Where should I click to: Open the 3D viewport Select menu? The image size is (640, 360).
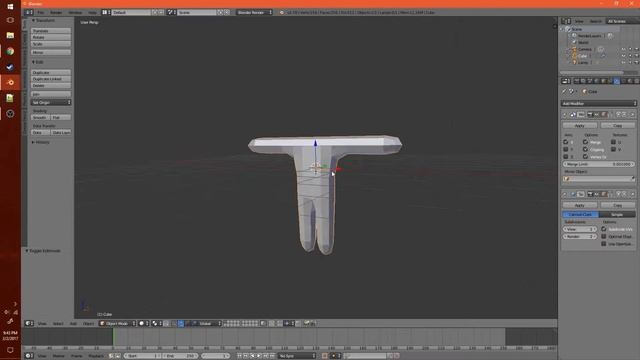point(58,324)
